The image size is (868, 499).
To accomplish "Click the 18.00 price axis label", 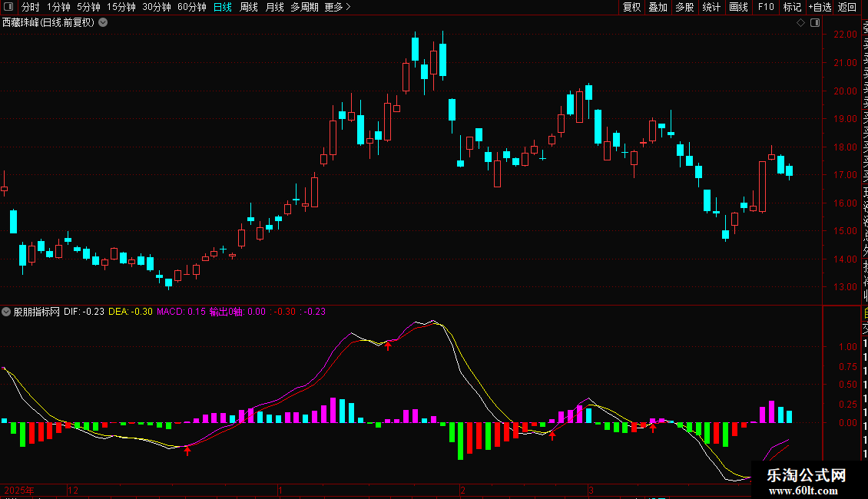I will [x=845, y=147].
